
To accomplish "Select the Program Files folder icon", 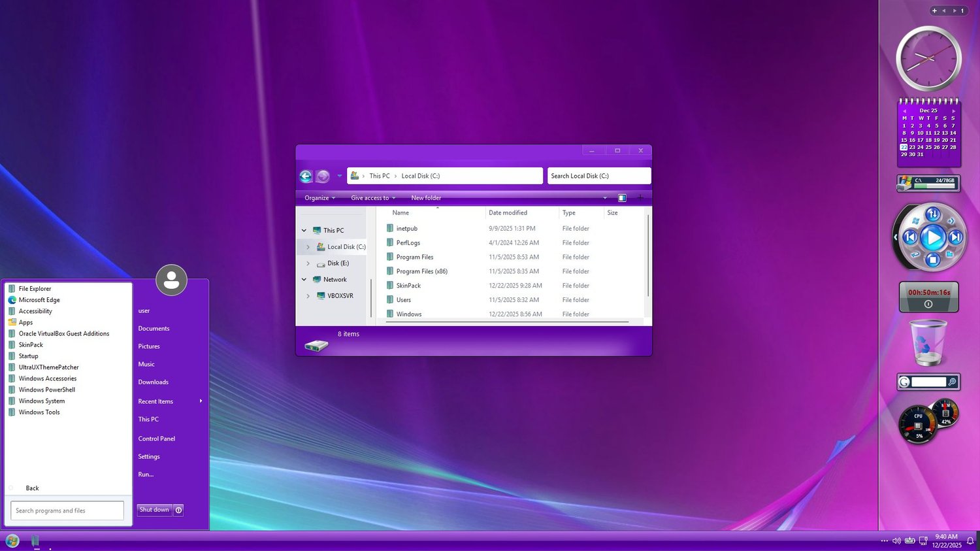I will tap(390, 257).
